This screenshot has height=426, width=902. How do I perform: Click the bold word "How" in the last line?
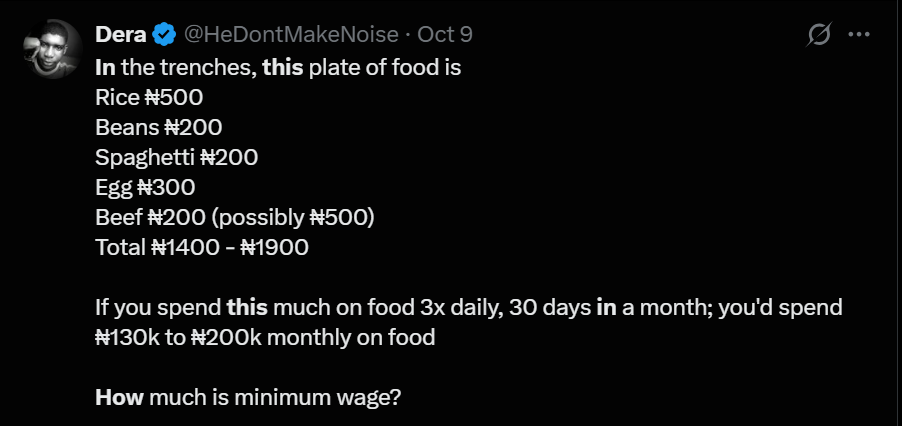click(x=119, y=396)
